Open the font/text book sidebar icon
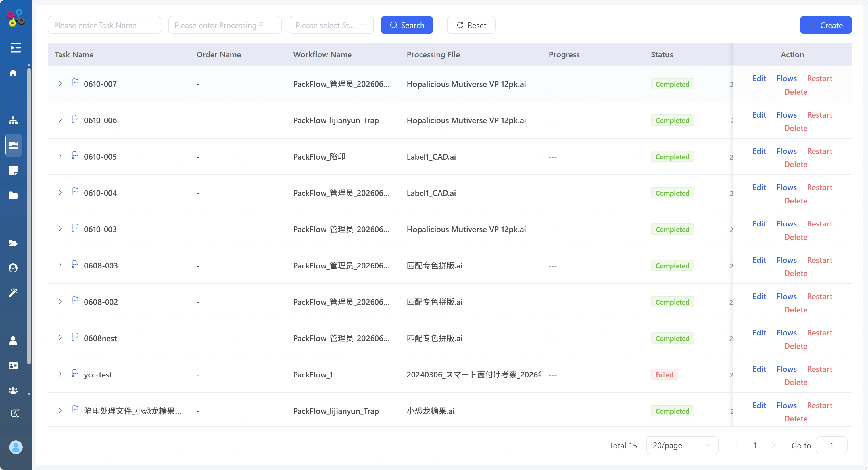Viewport: 868px width, 470px height. (16, 413)
